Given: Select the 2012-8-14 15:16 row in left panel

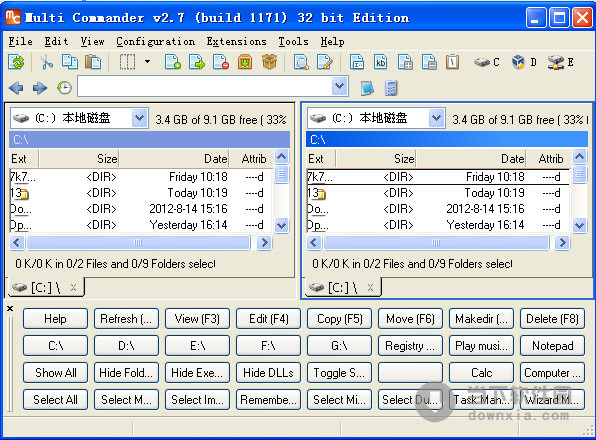Looking at the screenshot, I should click(141, 209).
